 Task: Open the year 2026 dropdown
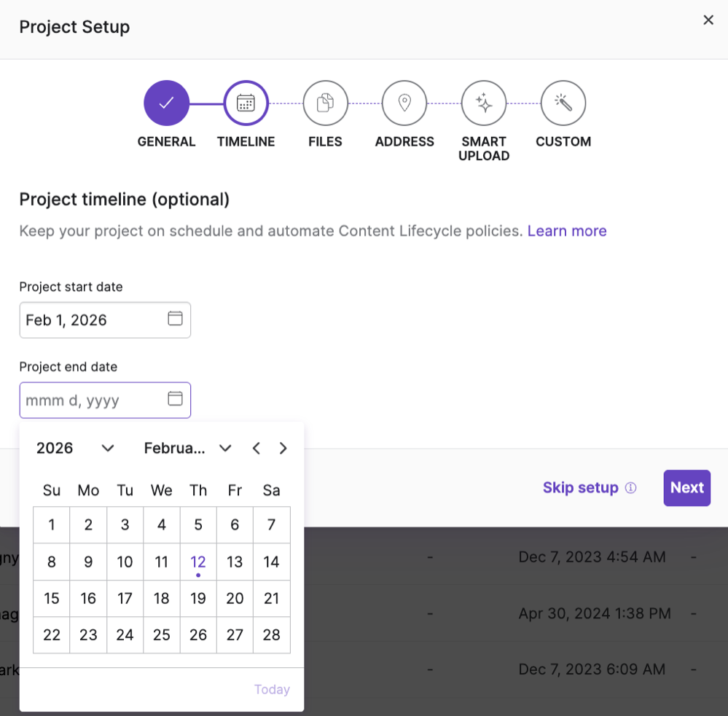tap(75, 448)
